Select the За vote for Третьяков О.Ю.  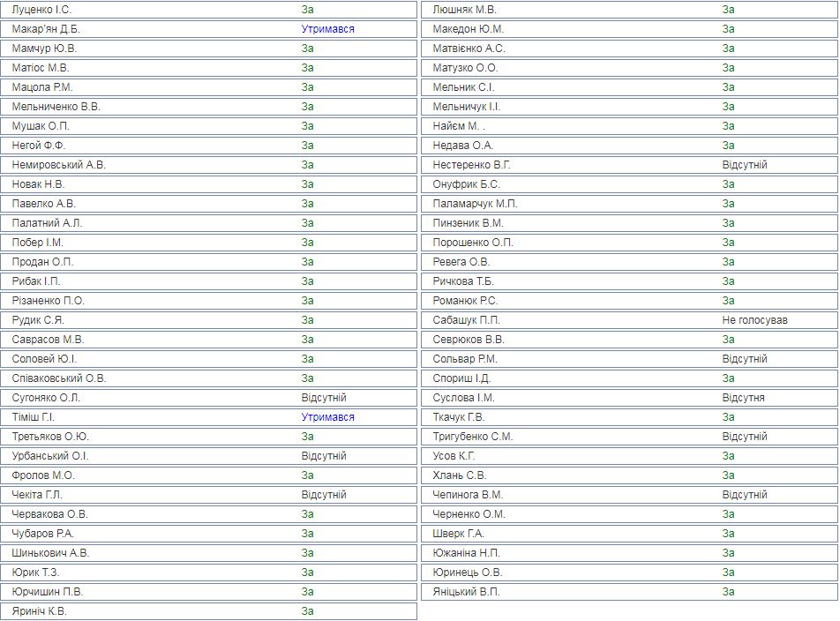[x=307, y=437]
